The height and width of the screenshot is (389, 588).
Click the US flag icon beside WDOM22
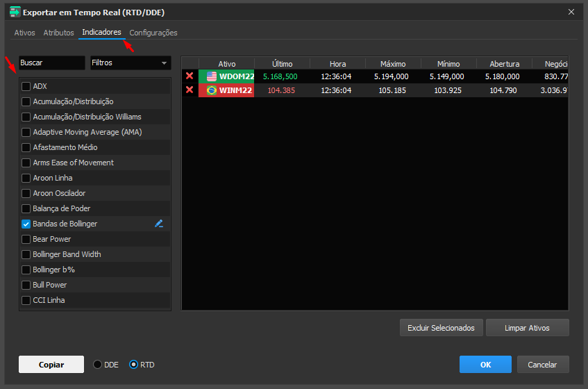[212, 76]
